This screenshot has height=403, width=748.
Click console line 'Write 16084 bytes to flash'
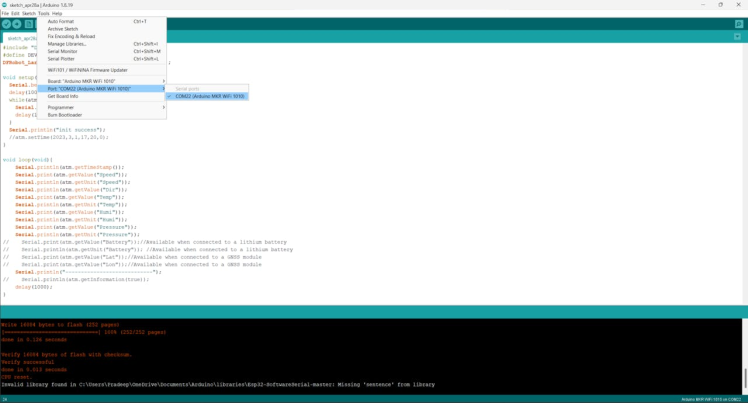pyautogui.click(x=60, y=325)
